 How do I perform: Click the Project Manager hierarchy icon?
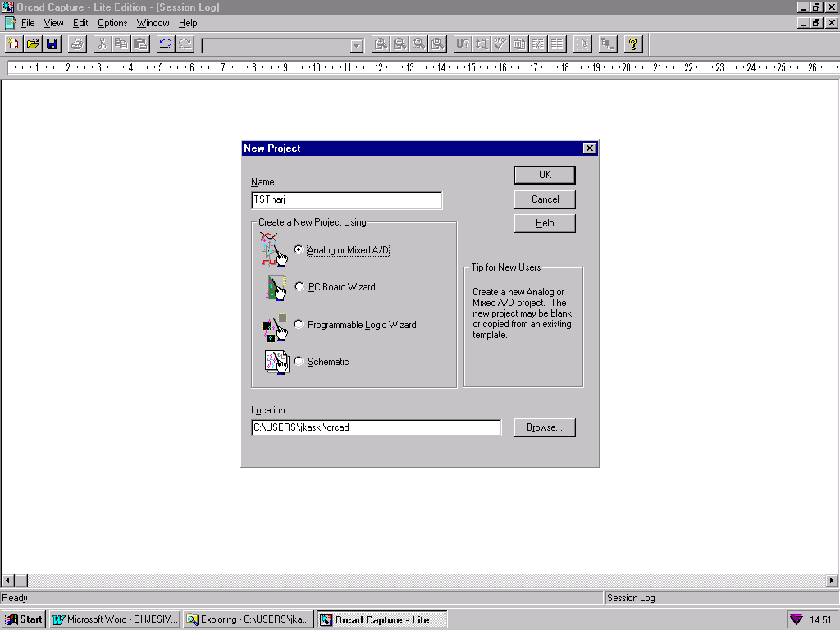608,44
